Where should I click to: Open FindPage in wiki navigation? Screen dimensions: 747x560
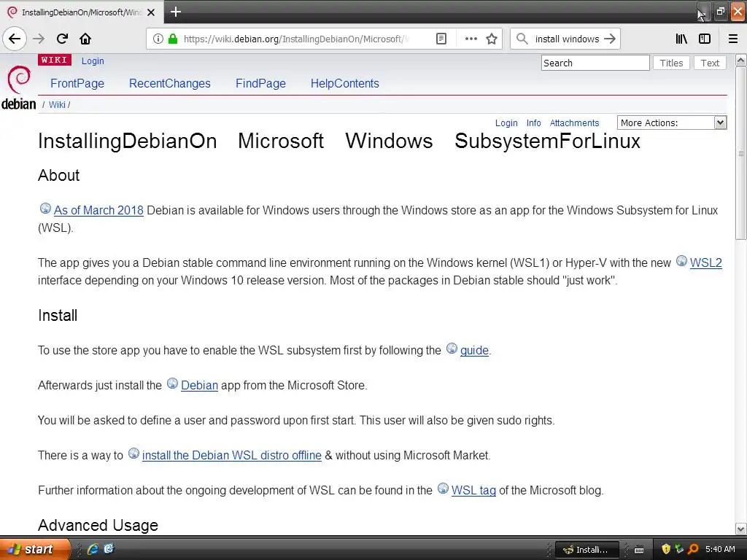(x=260, y=83)
